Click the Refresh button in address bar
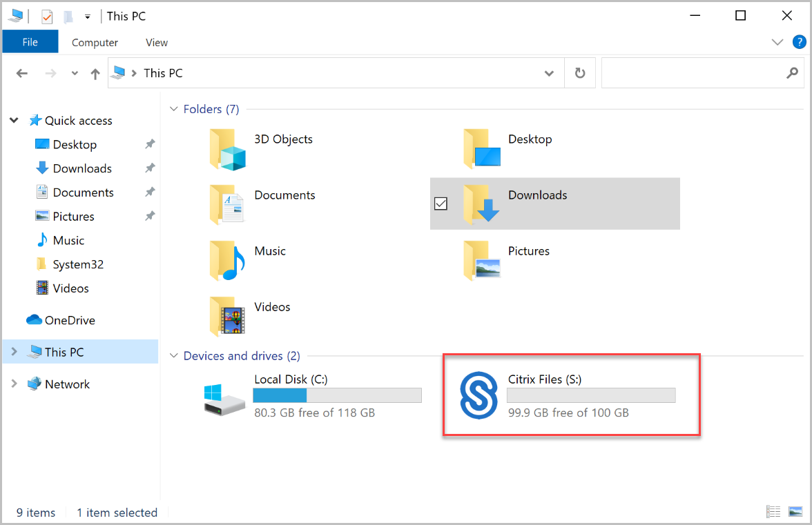This screenshot has height=525, width=812. click(x=580, y=73)
